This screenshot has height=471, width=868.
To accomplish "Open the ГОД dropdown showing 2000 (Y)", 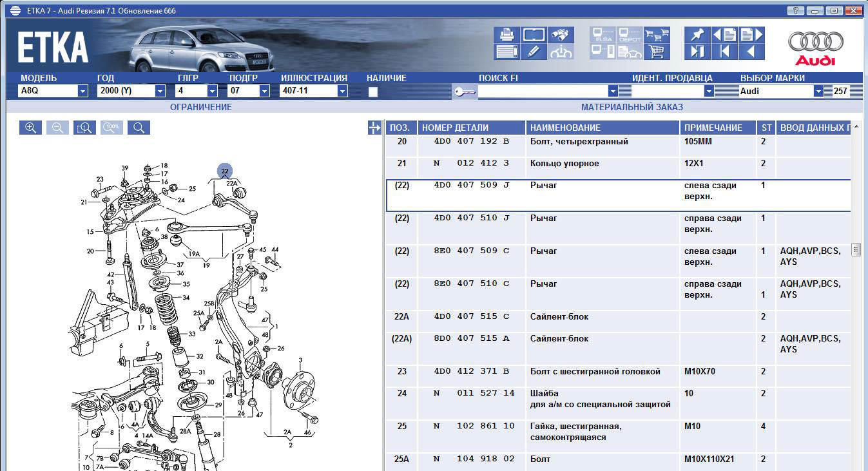I will tap(160, 91).
